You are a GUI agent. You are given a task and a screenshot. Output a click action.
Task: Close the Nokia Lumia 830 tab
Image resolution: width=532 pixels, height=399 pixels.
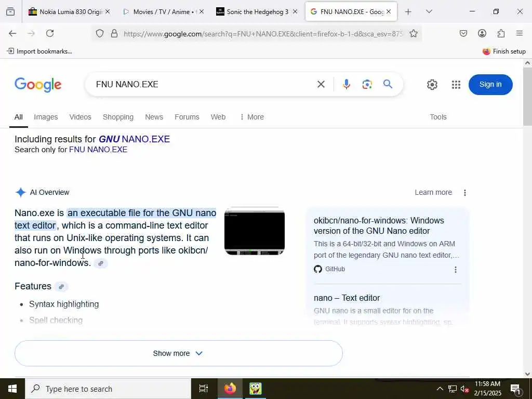[x=108, y=11]
